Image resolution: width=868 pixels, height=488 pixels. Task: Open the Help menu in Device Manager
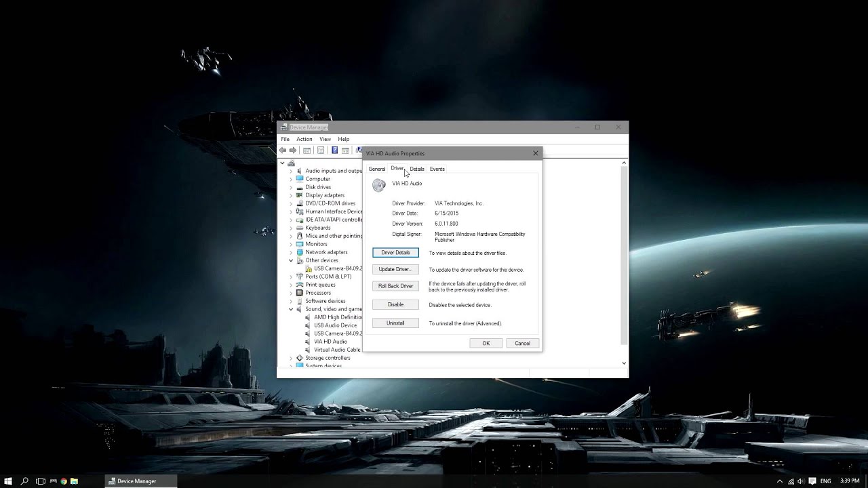click(x=344, y=139)
